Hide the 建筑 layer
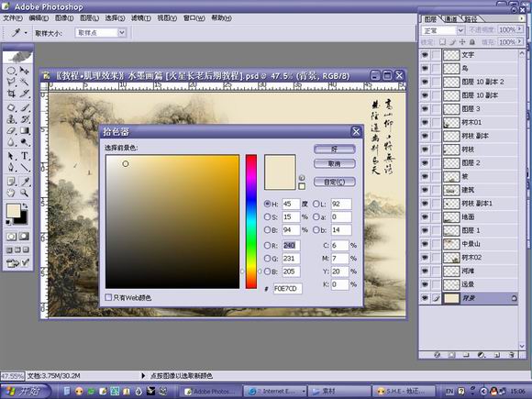Image resolution: width=532 pixels, height=399 pixels. [425, 190]
